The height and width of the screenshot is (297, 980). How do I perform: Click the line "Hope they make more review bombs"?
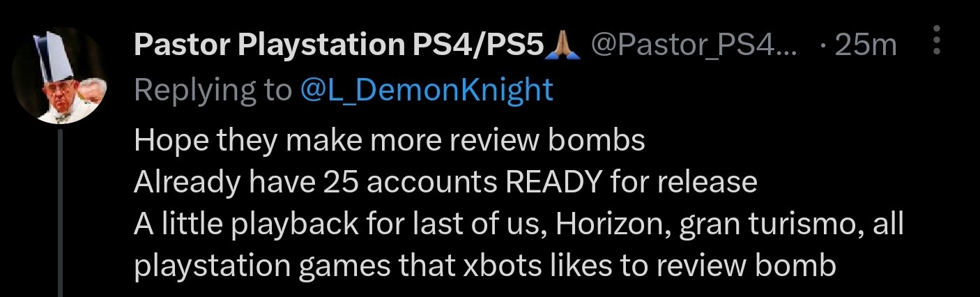pos(389,141)
